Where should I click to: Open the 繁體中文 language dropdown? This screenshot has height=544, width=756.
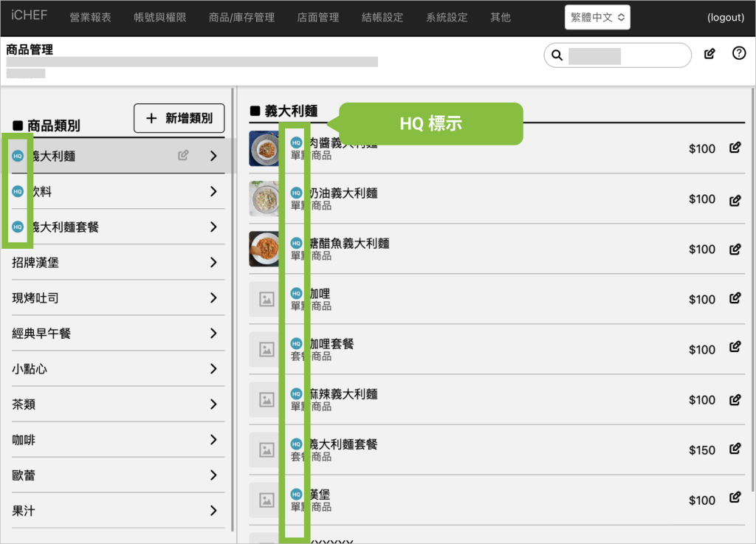point(597,17)
